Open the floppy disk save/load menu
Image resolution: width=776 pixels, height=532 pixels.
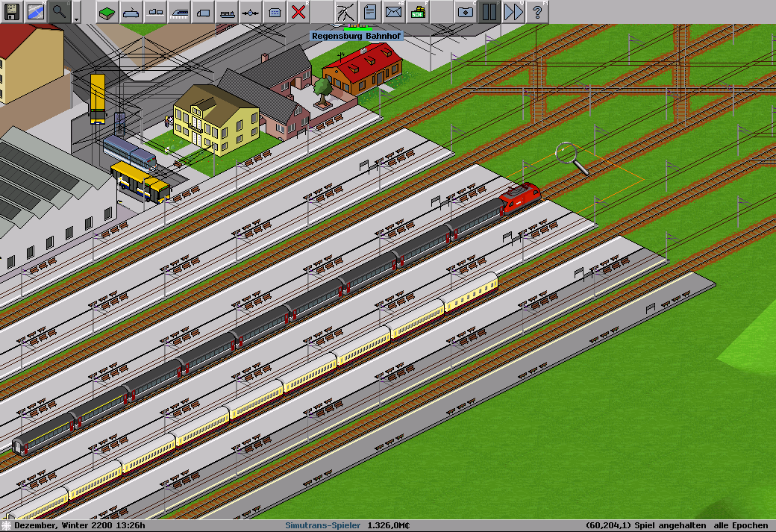pyautogui.click(x=12, y=11)
